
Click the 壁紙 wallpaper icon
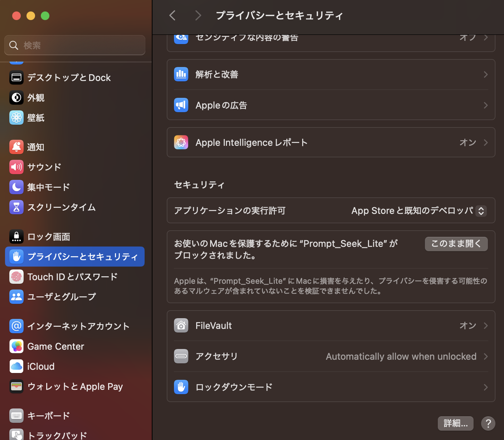point(16,118)
